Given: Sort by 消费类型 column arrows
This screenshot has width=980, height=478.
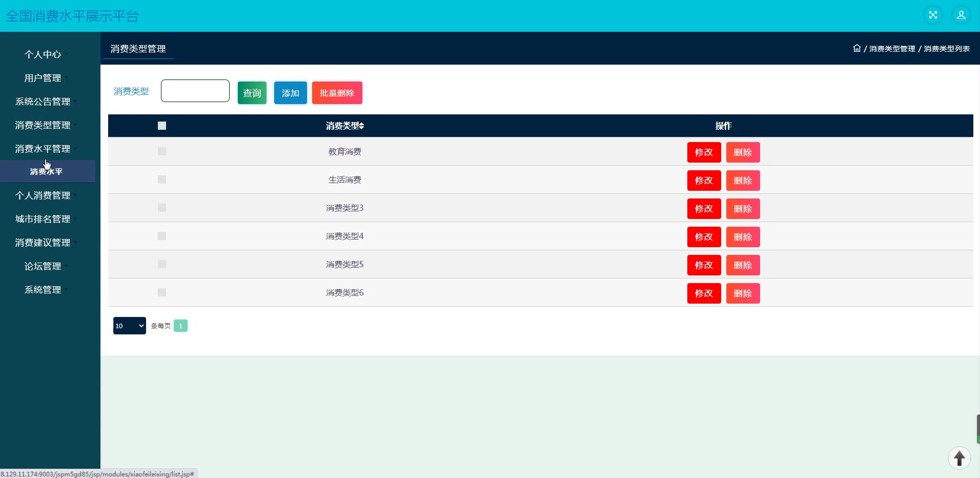Looking at the screenshot, I should click(361, 126).
